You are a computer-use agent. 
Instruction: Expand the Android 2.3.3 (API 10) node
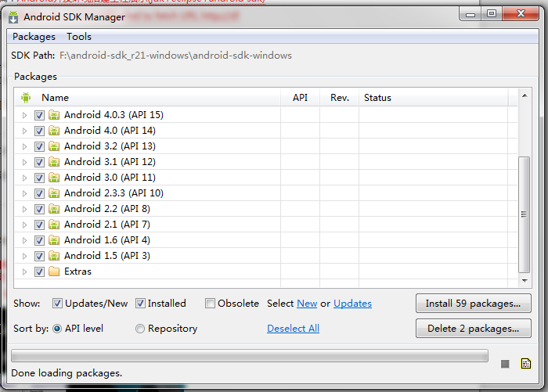pyautogui.click(x=24, y=193)
